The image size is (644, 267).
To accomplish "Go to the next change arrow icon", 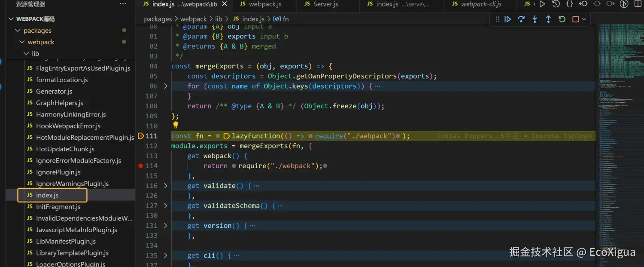I will [611, 4].
